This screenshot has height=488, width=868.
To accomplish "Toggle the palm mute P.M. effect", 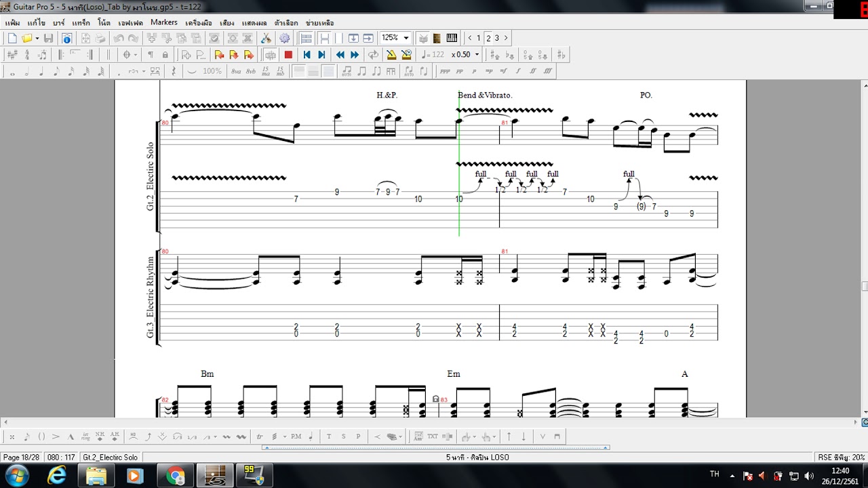I will coord(296,436).
